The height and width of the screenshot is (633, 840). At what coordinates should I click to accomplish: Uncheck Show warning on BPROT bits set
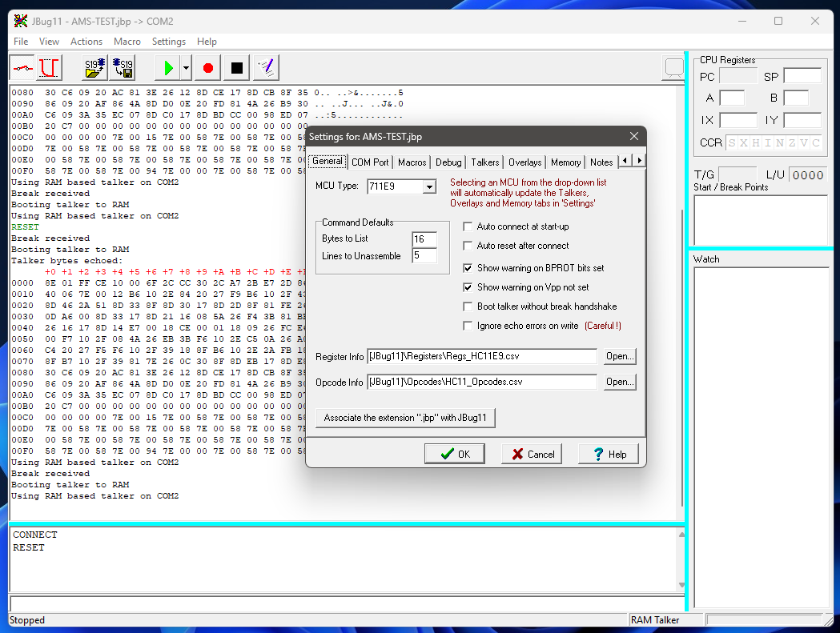click(x=468, y=268)
